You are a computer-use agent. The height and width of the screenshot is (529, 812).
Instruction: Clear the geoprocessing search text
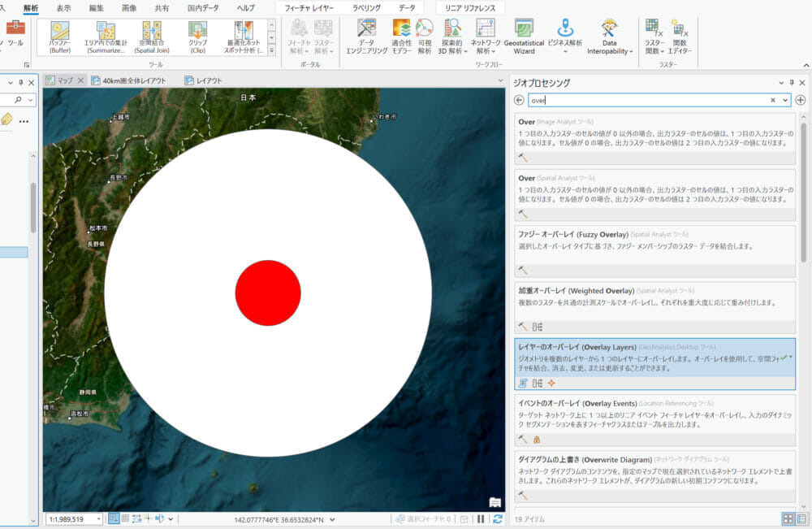click(773, 100)
